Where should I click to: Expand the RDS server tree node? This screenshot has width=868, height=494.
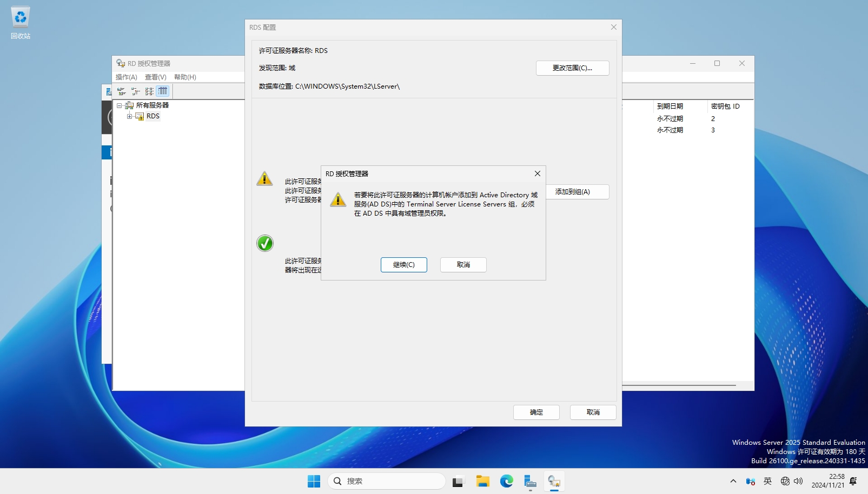[129, 116]
